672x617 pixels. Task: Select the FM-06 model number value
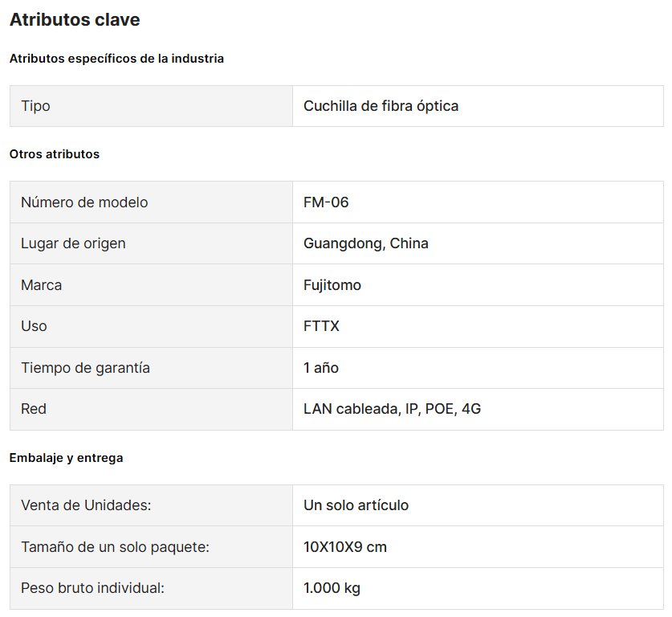pos(326,202)
